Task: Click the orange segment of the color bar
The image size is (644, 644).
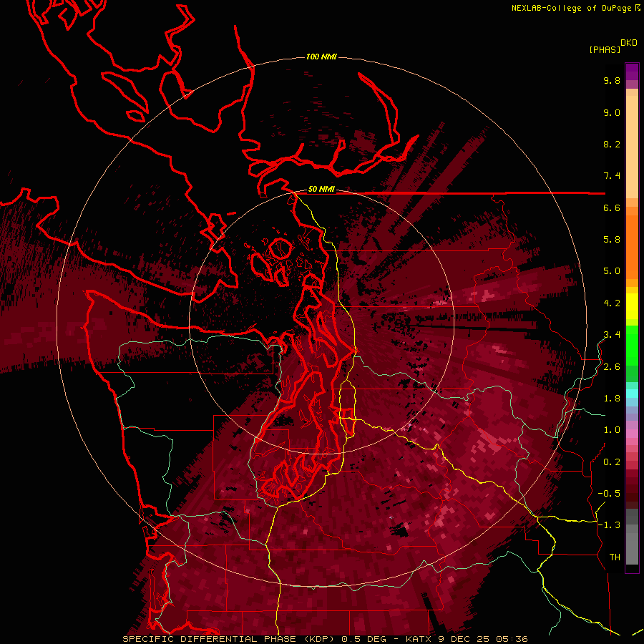Action: (632, 246)
